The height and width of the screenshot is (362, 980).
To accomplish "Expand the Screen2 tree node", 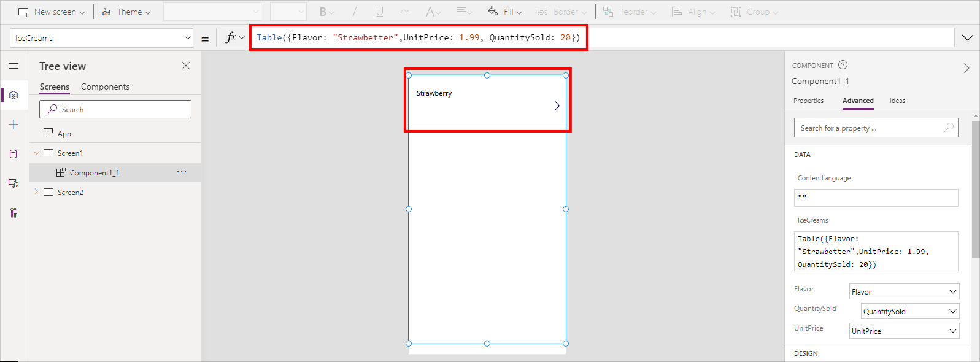I will pos(37,192).
